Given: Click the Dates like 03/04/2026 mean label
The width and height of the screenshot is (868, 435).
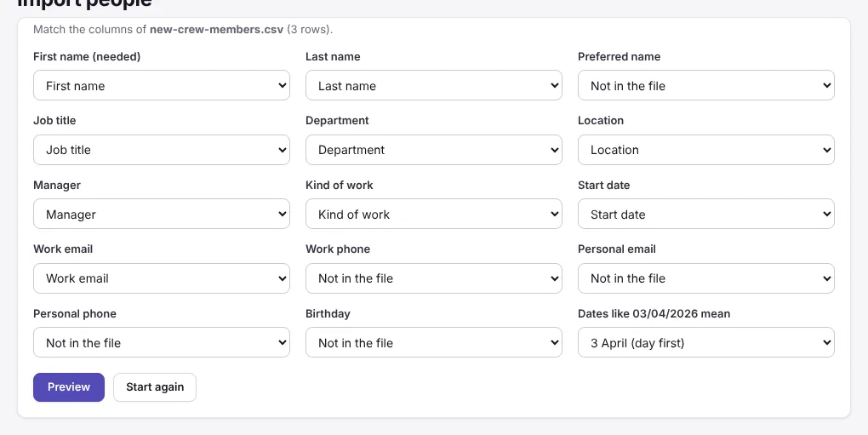Looking at the screenshot, I should pyautogui.click(x=654, y=314).
